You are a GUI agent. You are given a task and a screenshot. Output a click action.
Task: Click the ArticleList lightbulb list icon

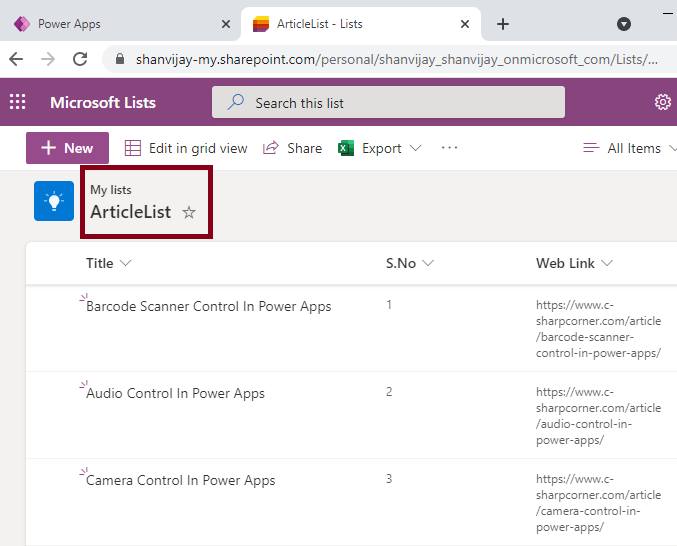pos(54,201)
